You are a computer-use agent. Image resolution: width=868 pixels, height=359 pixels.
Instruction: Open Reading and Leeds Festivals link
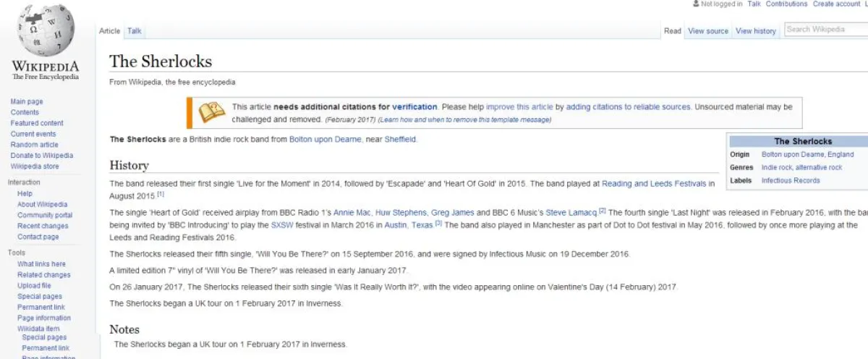point(653,184)
